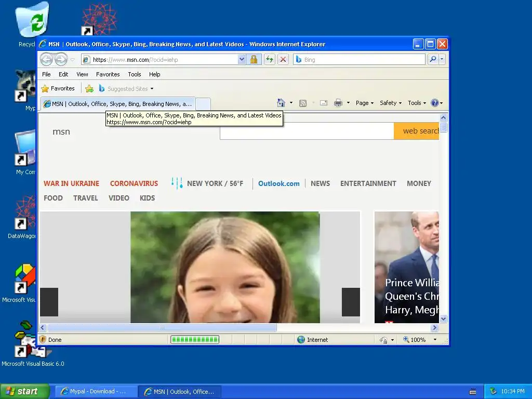Open the Safety dropdown menu
Screen dimensions: 532x399
(391, 103)
